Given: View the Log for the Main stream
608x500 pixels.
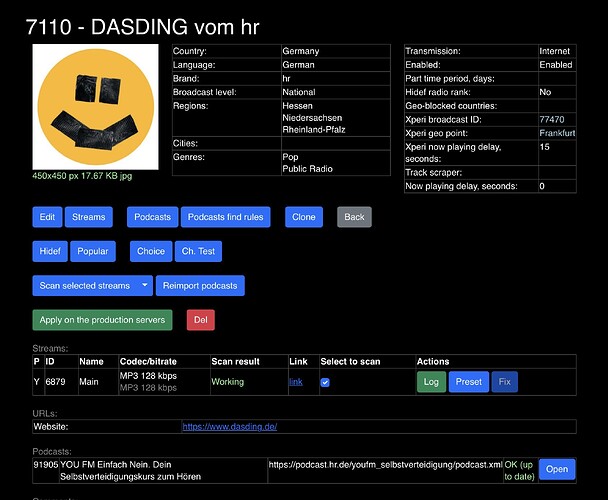Looking at the screenshot, I should click(x=431, y=382).
